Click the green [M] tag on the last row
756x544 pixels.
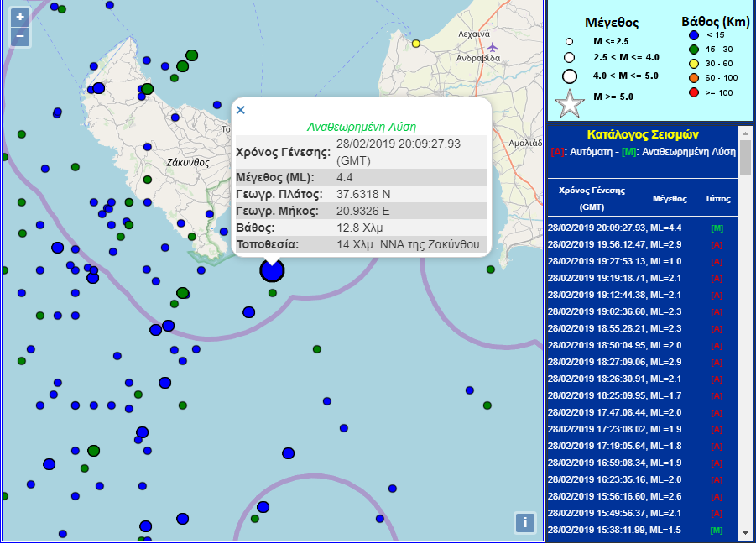click(716, 530)
